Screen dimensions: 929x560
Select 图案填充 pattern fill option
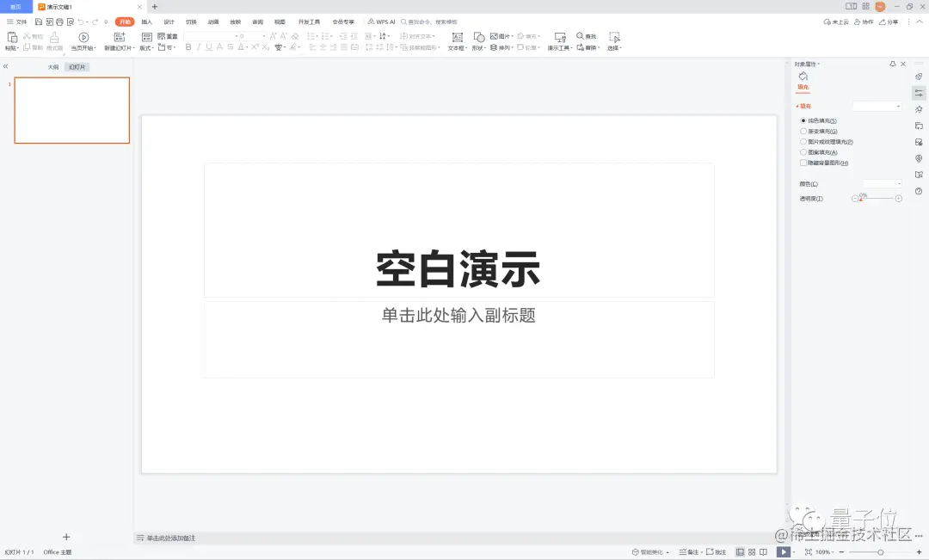819,152
